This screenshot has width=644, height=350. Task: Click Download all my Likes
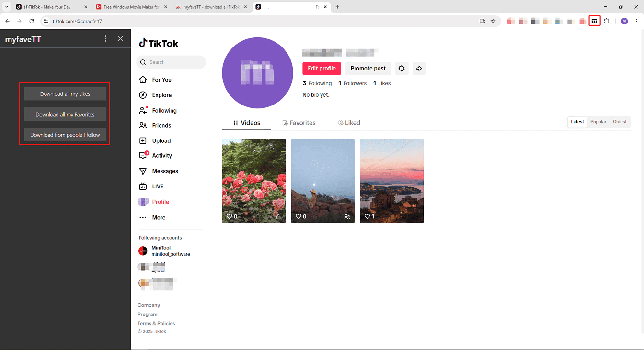(65, 94)
